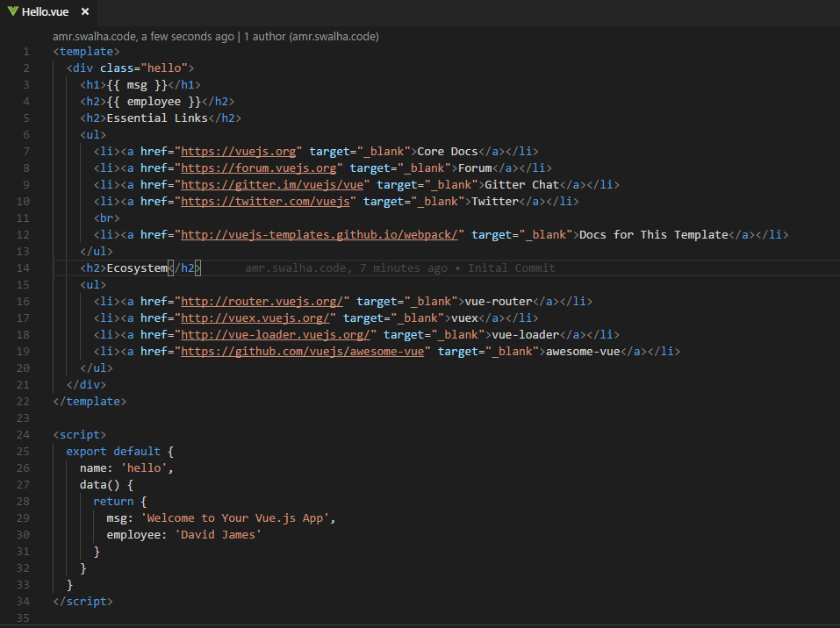Click the 'return' keyword on line 28
Screen dimensions: 840x628
pyautogui.click(x=113, y=501)
